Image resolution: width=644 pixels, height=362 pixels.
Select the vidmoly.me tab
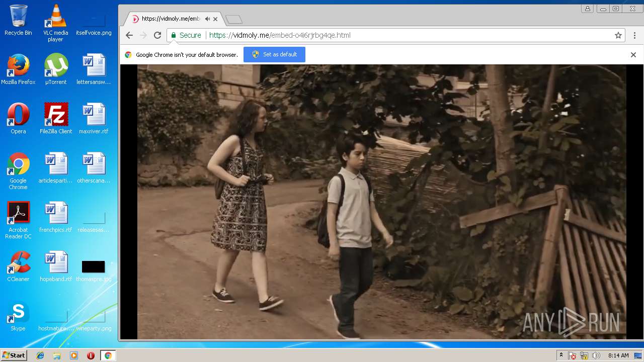169,19
